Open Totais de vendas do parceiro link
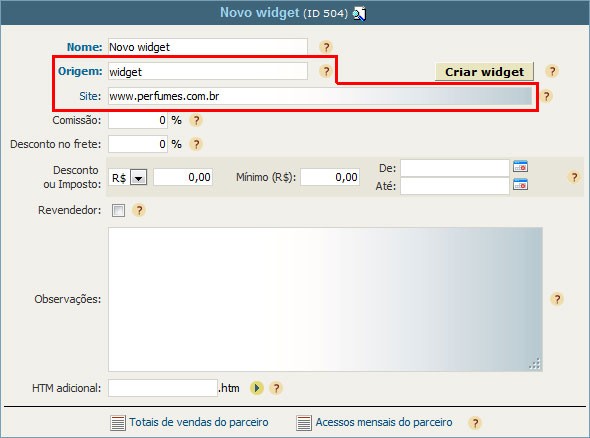Image resolution: width=590 pixels, height=438 pixels. coord(199,422)
